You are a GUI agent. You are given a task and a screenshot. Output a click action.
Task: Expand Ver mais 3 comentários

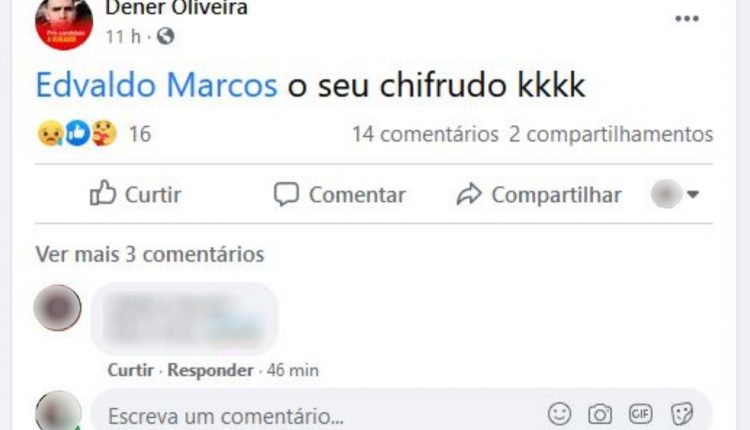click(x=150, y=254)
